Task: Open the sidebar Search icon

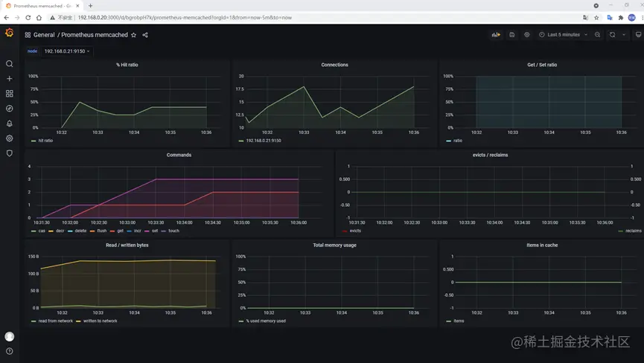Action: (x=10, y=63)
